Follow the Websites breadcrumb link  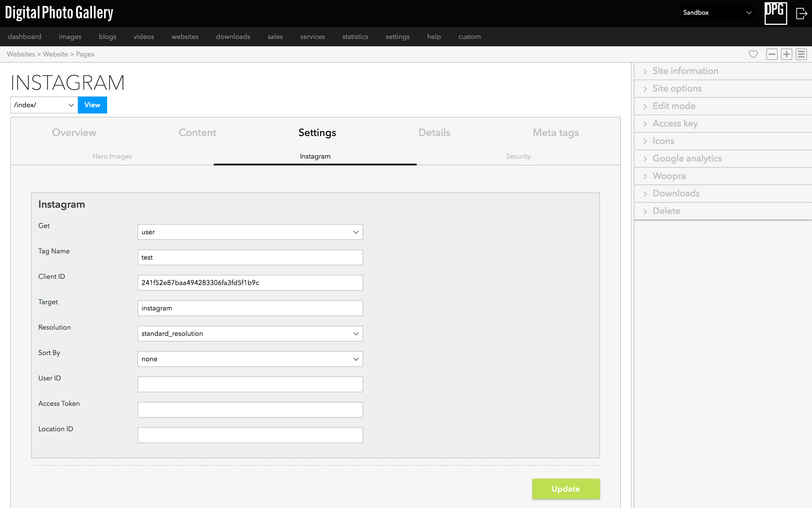21,54
